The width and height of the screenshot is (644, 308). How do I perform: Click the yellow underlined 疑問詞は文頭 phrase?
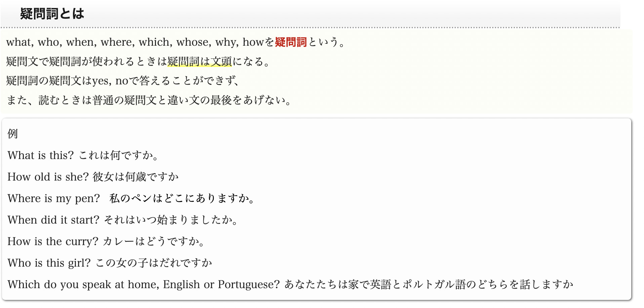[x=200, y=62]
